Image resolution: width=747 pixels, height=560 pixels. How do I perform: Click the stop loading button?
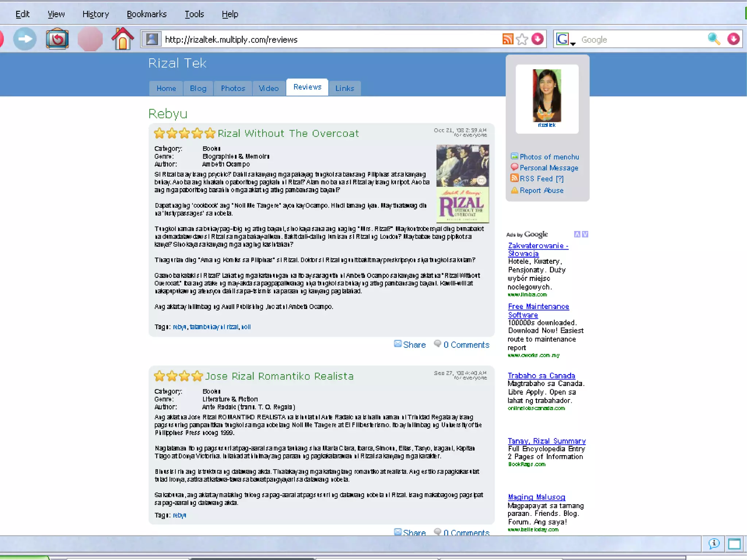(x=90, y=39)
